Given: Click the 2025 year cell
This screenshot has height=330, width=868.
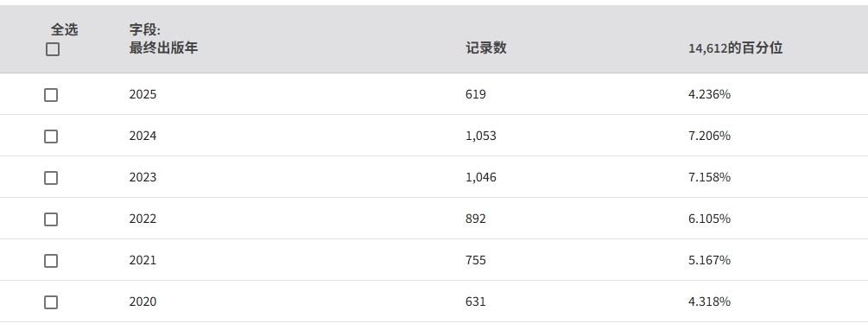Looking at the screenshot, I should [x=143, y=95].
